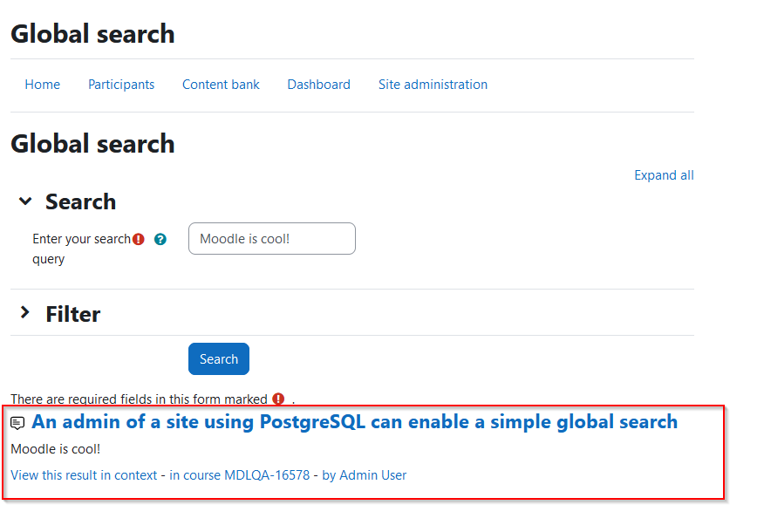Viewport: 764px width, 532px height.
Task: Click the Search section heading
Action: (81, 201)
